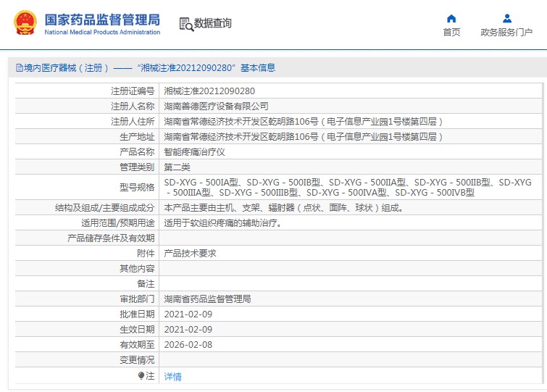Click the 首页 text label
Viewport: 547px width, 392px height.
pos(451,33)
